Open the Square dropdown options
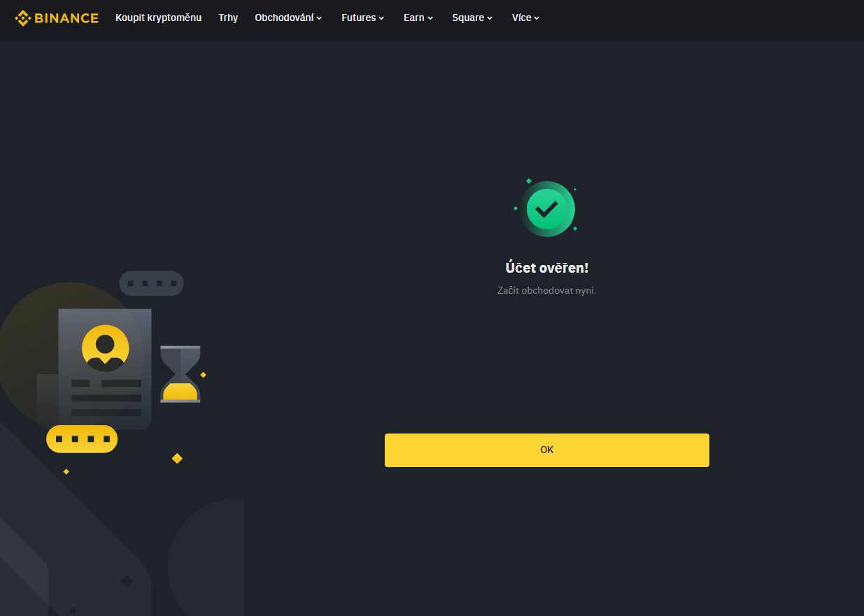864x616 pixels. (472, 17)
